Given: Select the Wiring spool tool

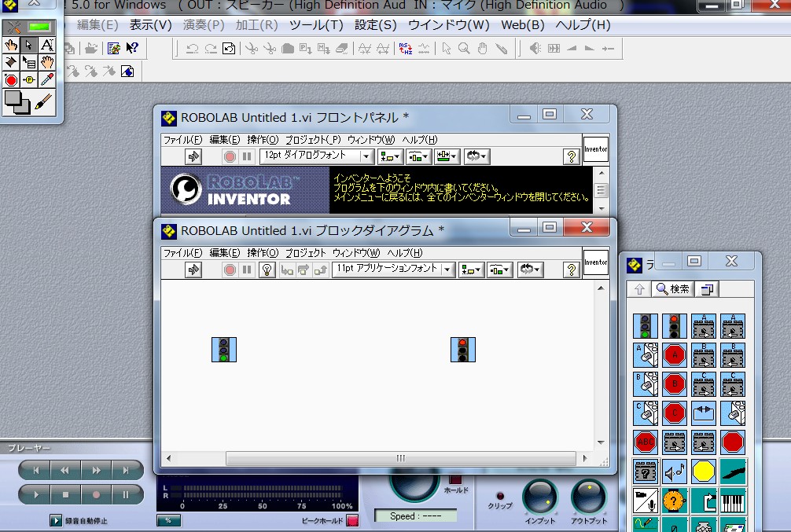Looking at the screenshot, I should pos(10,63).
